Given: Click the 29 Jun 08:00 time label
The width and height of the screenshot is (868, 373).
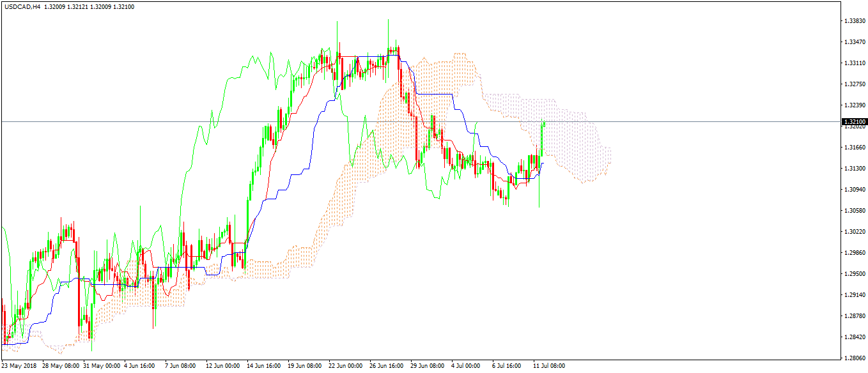Looking at the screenshot, I should [x=428, y=366].
